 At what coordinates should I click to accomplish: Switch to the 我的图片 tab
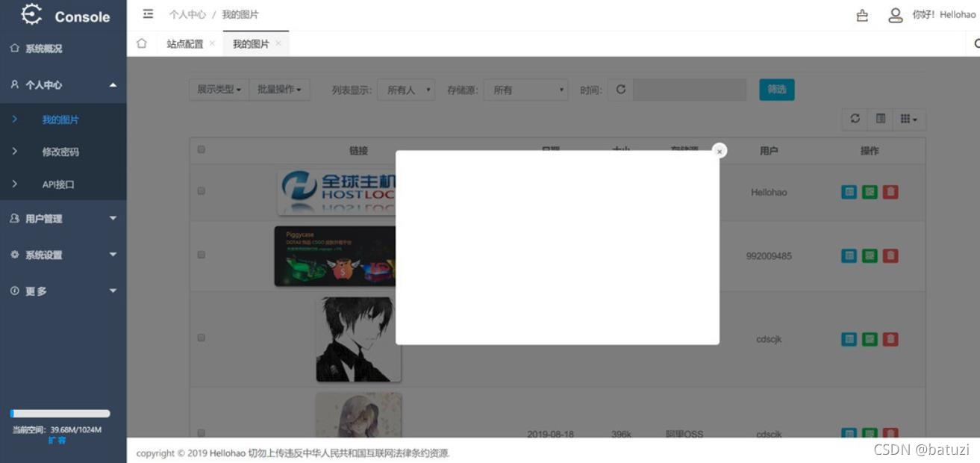[251, 44]
